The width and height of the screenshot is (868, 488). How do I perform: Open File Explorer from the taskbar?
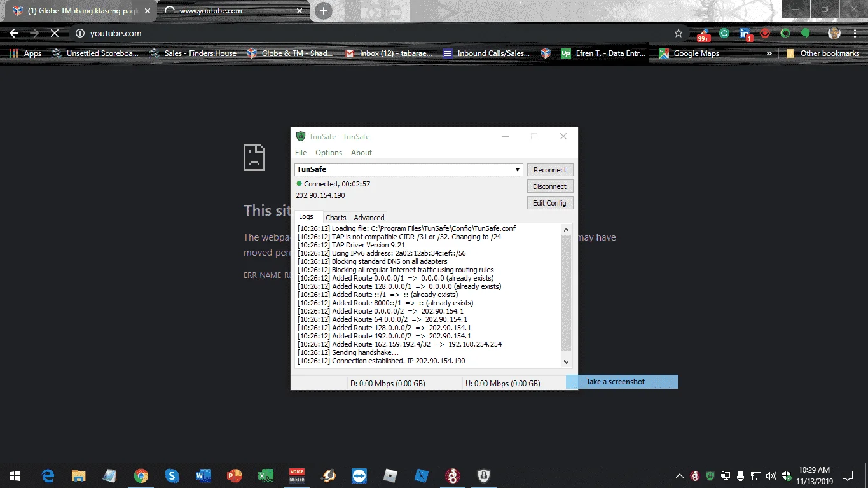point(79,475)
